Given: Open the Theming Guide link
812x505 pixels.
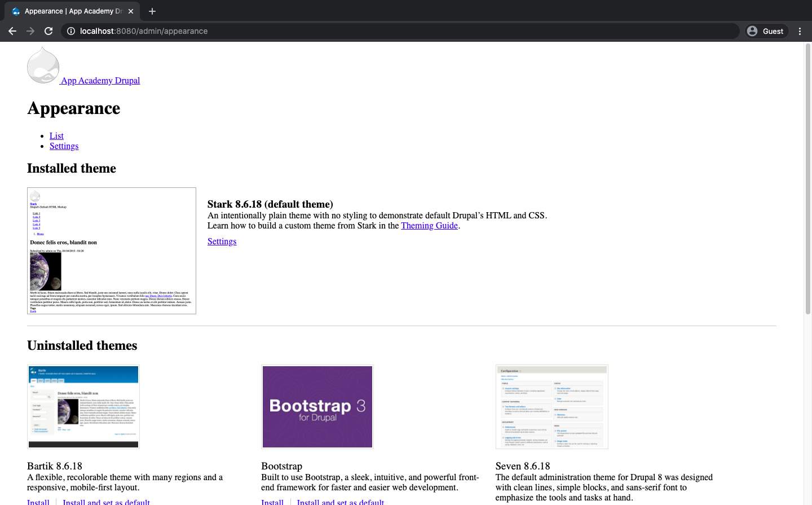Looking at the screenshot, I should pyautogui.click(x=429, y=226).
